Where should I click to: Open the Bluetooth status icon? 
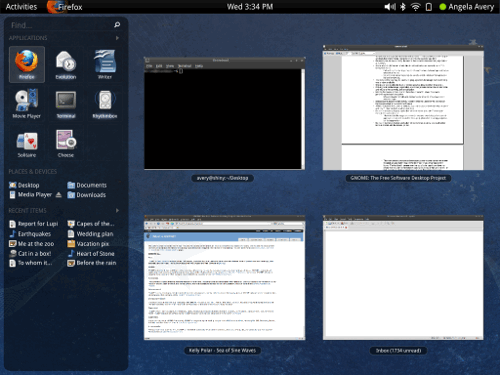[x=403, y=7]
